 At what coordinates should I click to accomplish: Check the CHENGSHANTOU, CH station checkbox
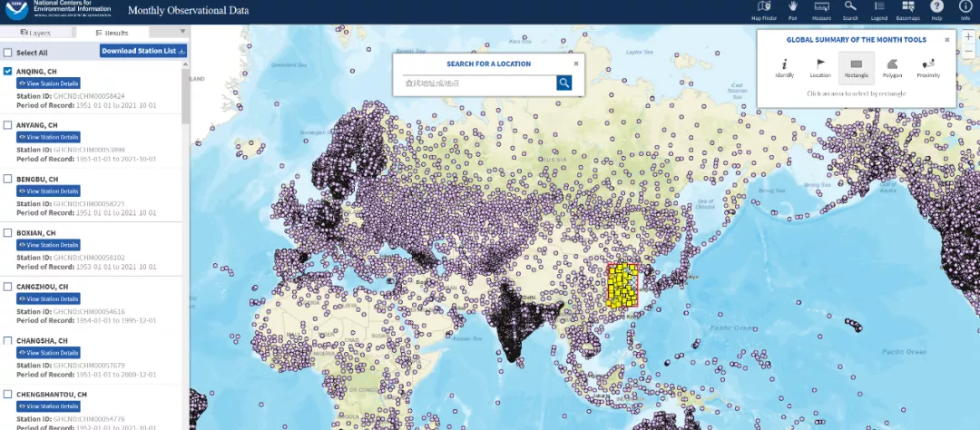[x=7, y=394]
